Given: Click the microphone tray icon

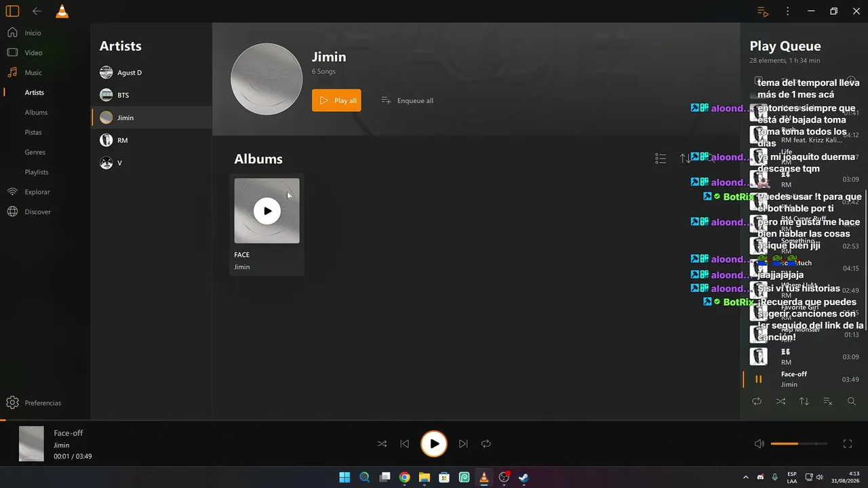Looking at the screenshot, I should click(774, 477).
